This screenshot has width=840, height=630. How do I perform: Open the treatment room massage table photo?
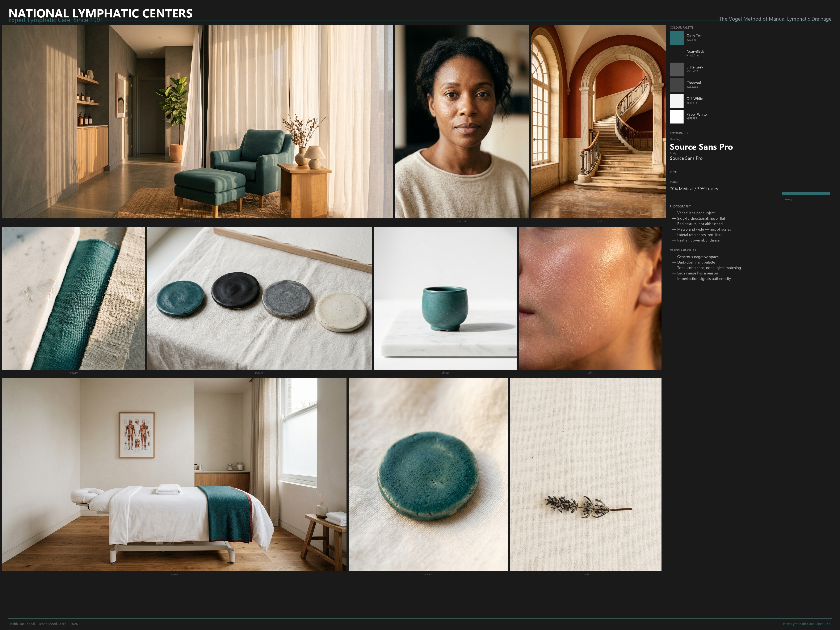(174, 474)
